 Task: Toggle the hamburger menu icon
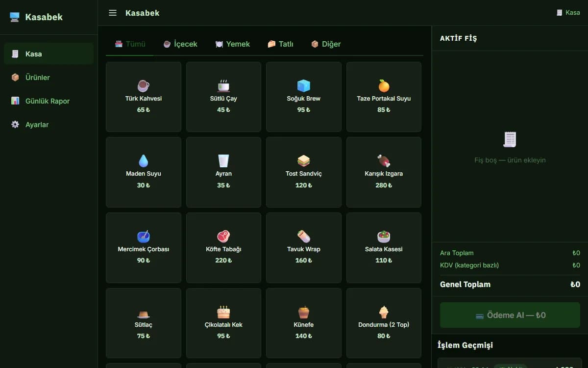point(113,13)
